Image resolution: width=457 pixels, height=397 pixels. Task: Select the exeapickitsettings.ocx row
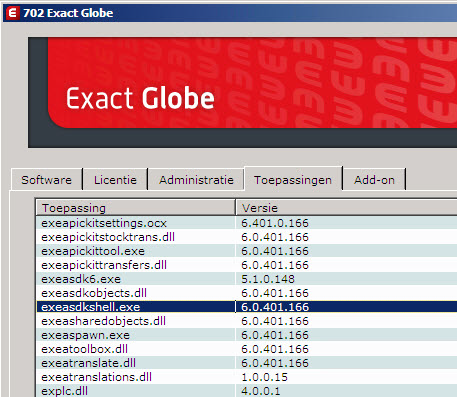(247, 223)
